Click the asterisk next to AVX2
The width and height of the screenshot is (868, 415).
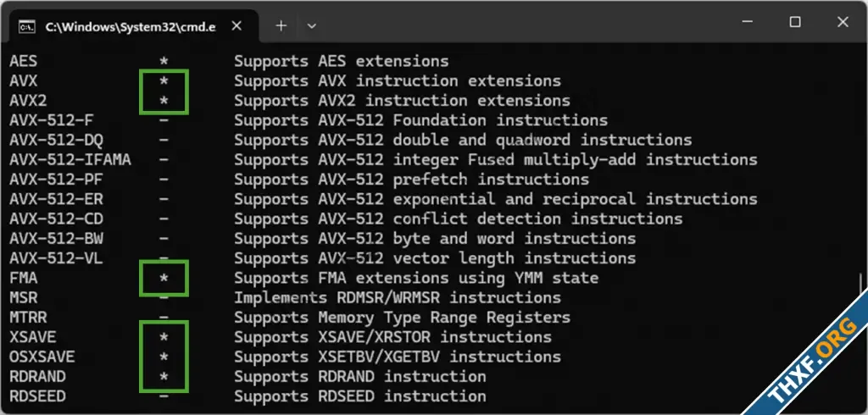(164, 102)
